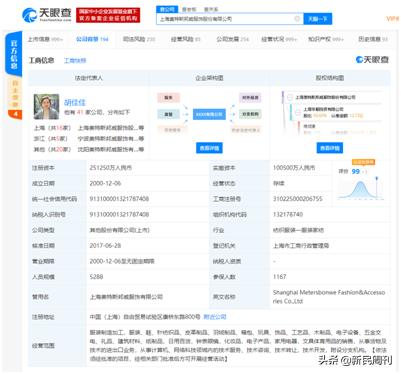Open the 经营风险 tab

click(x=185, y=39)
